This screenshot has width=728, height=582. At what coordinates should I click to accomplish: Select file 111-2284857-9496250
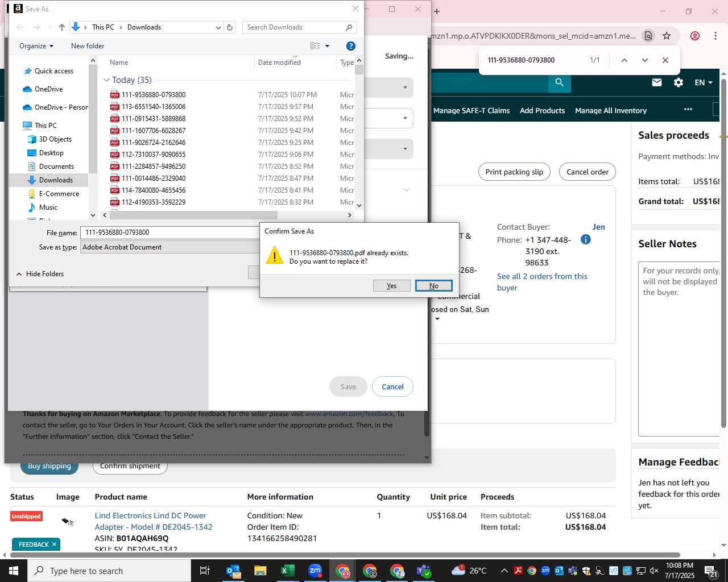coord(154,167)
